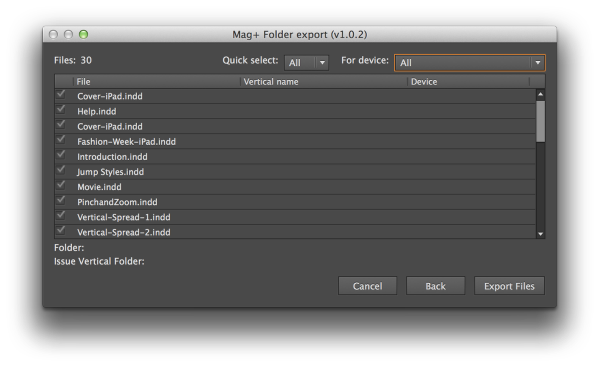Select the Fashion-Week-iPad.indd row
The height and width of the screenshot is (367, 600).
coord(295,142)
